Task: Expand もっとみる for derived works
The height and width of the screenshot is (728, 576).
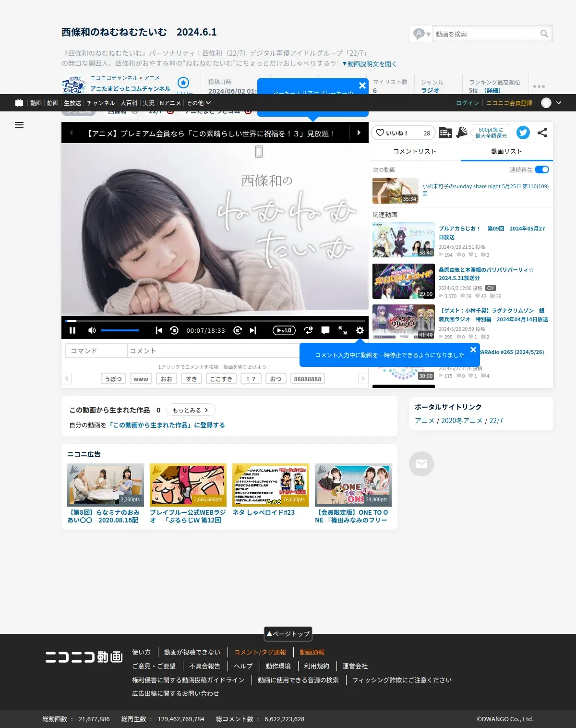Action: 191,410
